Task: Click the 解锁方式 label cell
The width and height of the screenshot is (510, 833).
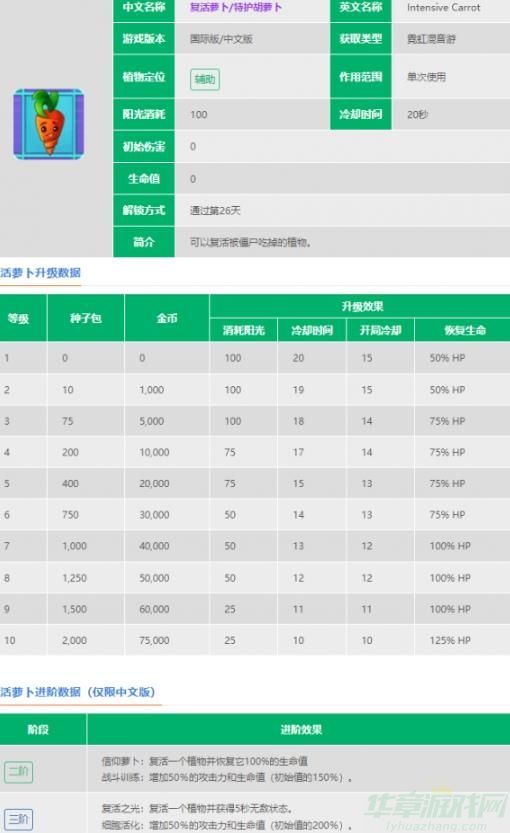Action: 144,210
